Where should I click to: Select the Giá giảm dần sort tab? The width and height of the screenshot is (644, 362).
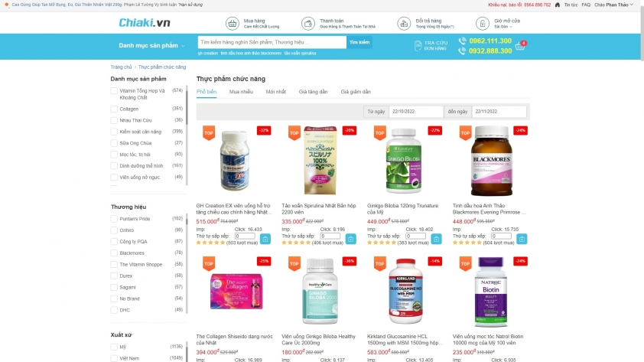point(356,92)
